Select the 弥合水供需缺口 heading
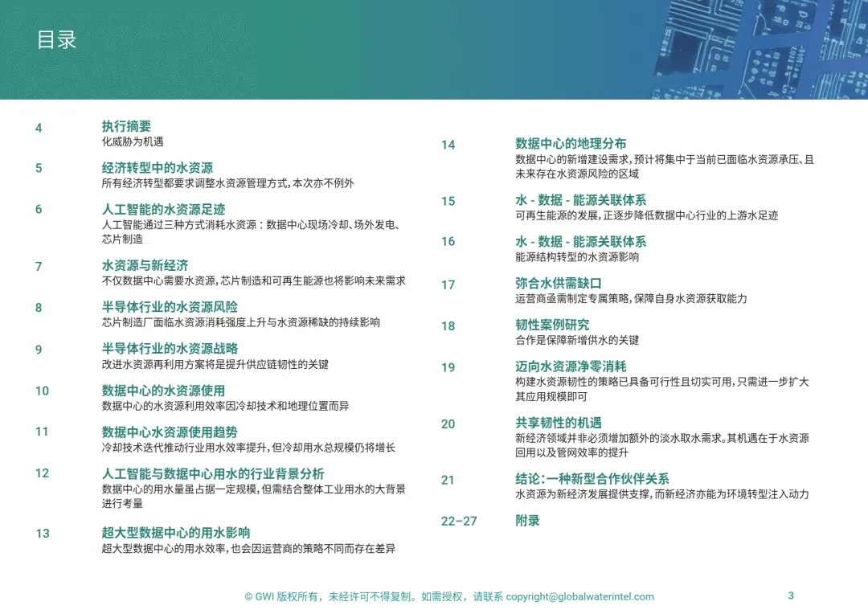Image resolution: width=868 pixels, height=614 pixels. 559,283
